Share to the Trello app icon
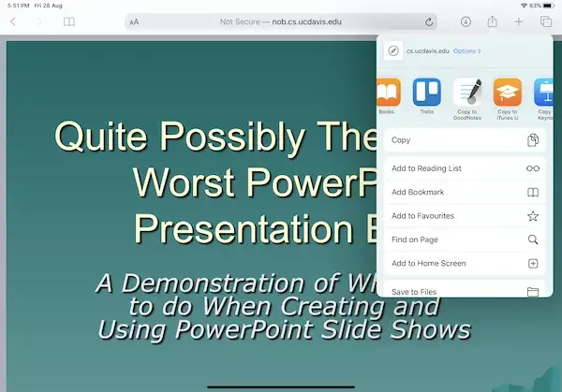 tap(426, 92)
